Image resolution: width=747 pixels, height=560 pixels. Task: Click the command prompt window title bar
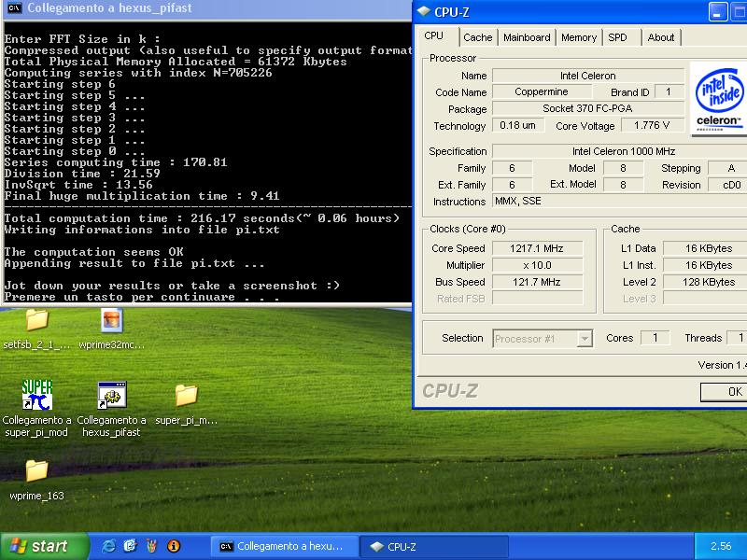point(207,9)
